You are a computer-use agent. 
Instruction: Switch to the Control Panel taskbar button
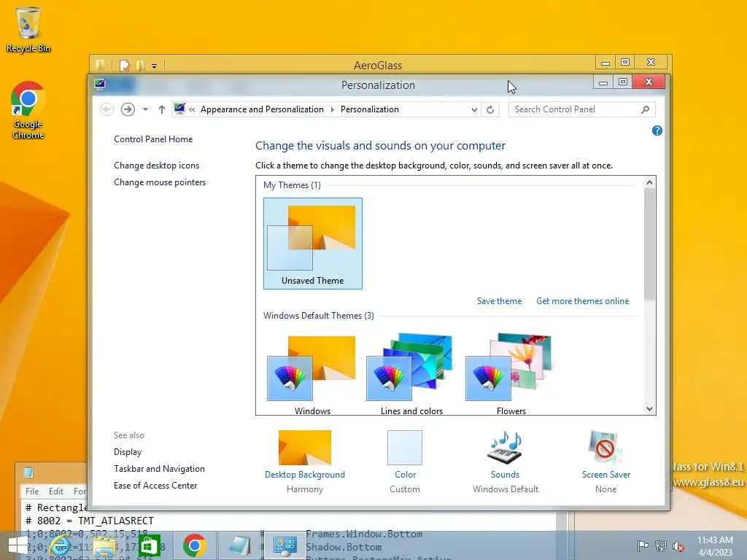tap(285, 545)
